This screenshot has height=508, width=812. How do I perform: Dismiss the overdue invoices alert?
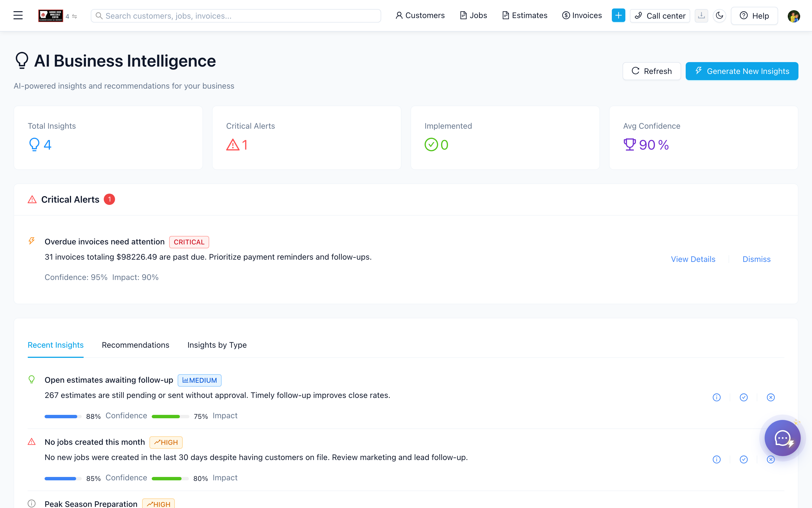[756, 259]
